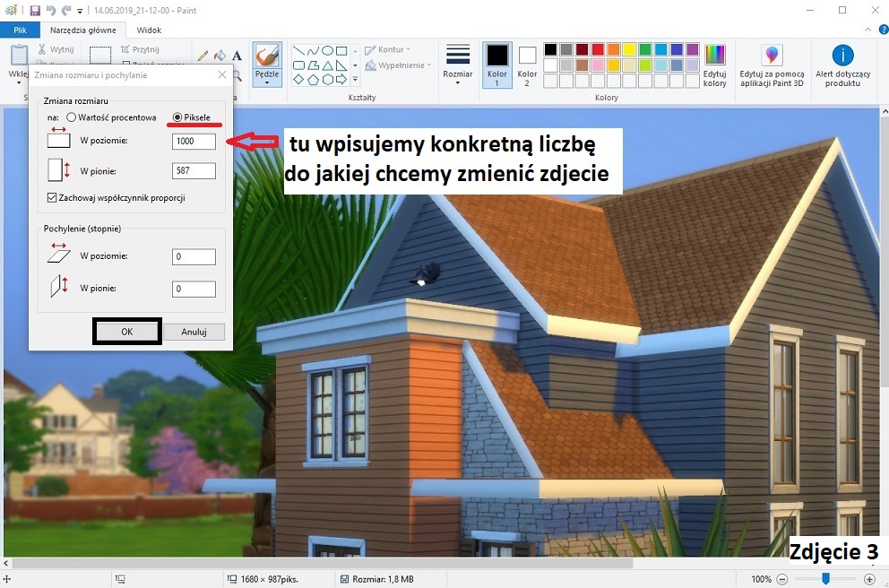Expand the Pędzle dropdown arrow
The image size is (889, 588).
pyautogui.click(x=267, y=82)
